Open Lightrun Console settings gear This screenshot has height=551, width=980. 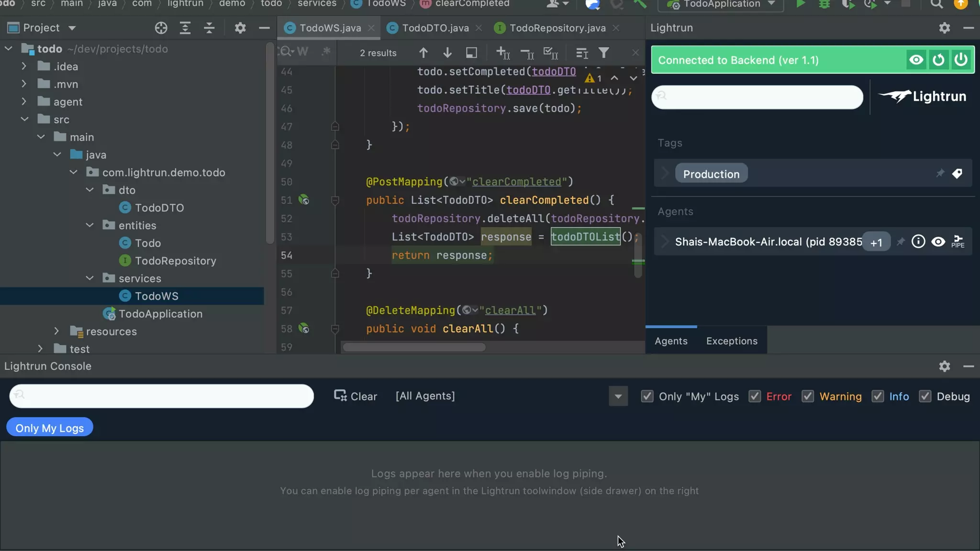(945, 366)
